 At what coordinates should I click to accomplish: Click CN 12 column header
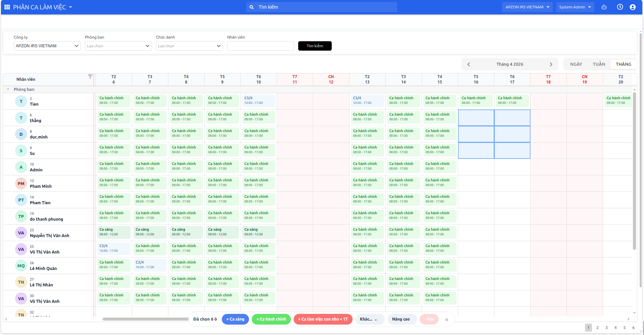pyautogui.click(x=331, y=79)
